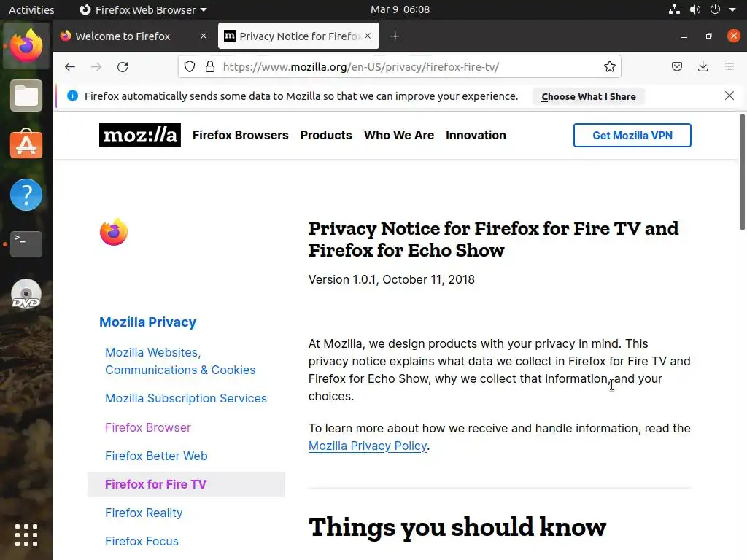Open Mozilla Websites, Communications & Cookies link

pos(181,361)
